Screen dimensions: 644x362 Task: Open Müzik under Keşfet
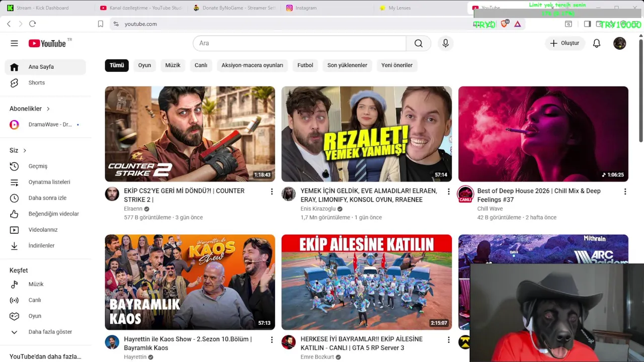pos(45,284)
